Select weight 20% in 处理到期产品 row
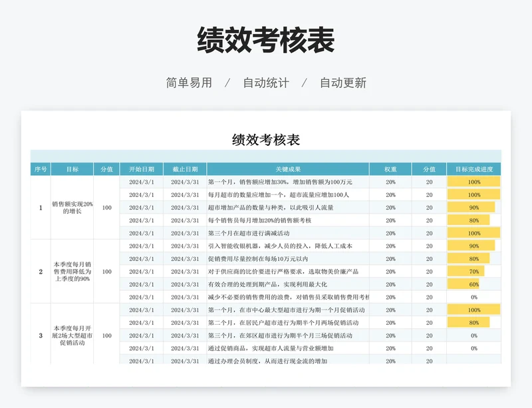 pyautogui.click(x=390, y=284)
